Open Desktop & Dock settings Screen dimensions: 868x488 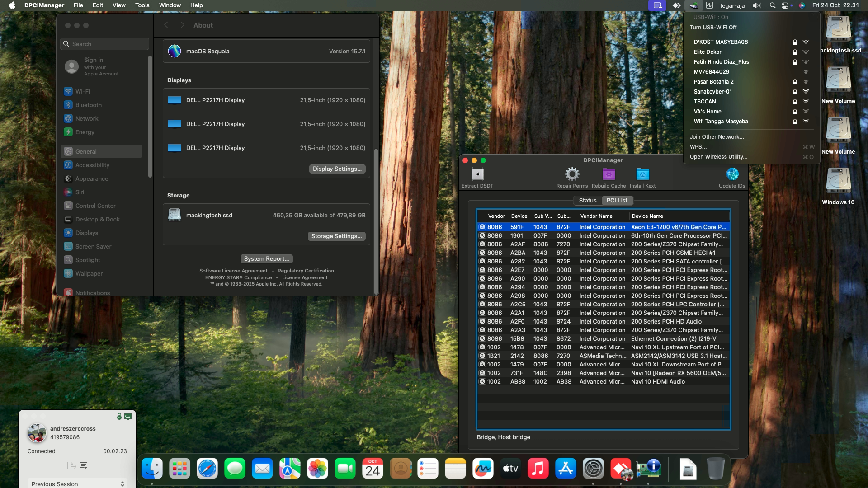(101, 219)
